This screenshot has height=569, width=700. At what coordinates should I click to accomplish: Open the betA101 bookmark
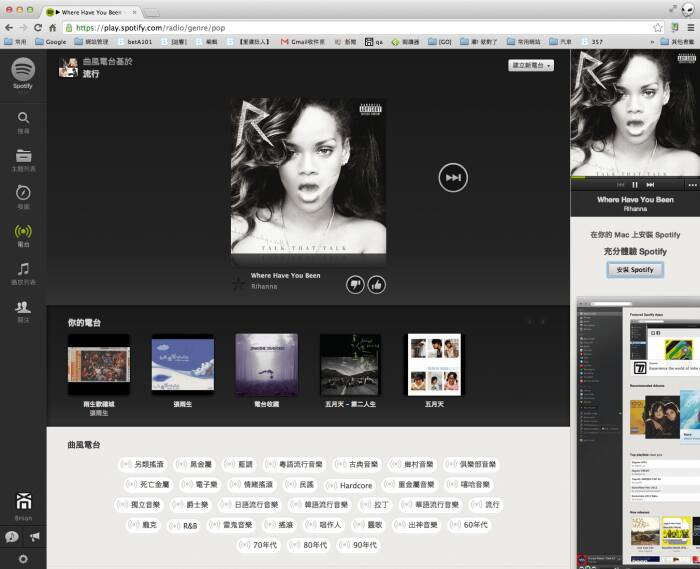(x=135, y=42)
